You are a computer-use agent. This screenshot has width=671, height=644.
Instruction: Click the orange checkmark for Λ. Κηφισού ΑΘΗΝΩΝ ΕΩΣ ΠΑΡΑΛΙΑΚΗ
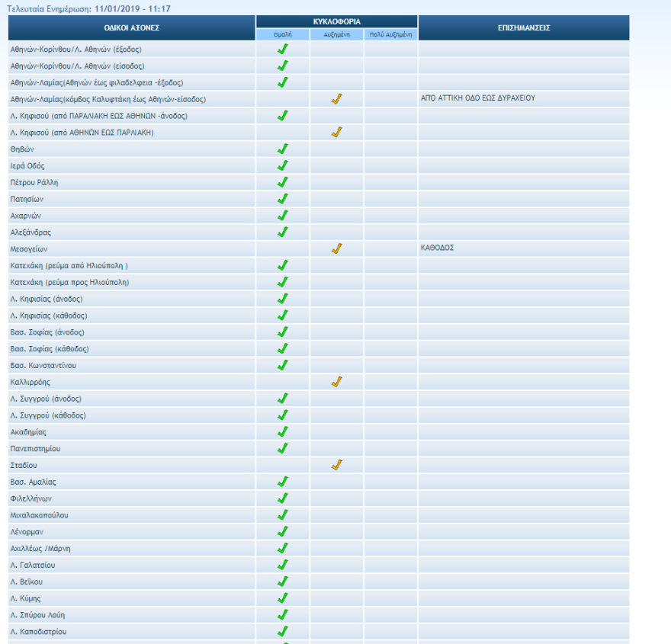(x=336, y=133)
